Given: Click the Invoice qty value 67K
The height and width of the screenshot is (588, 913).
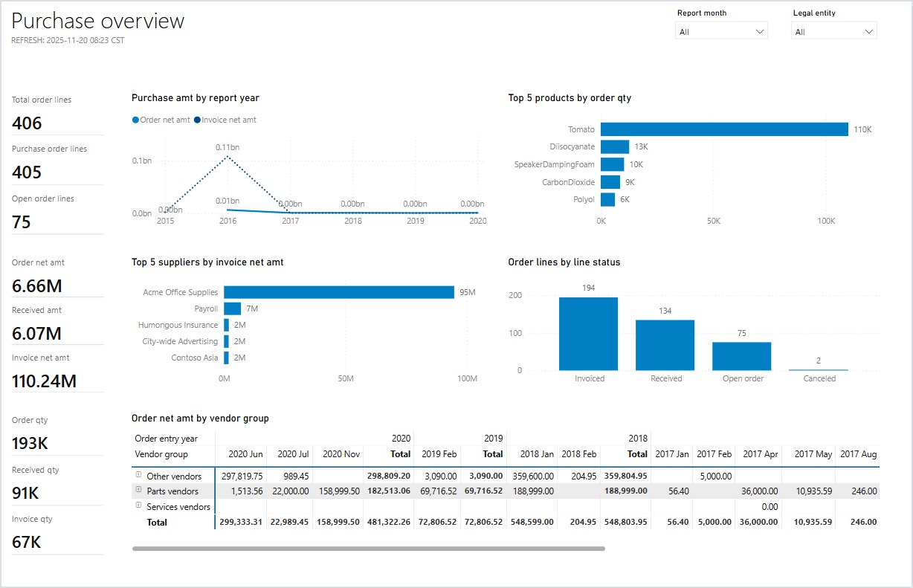Looking at the screenshot, I should pos(27,542).
